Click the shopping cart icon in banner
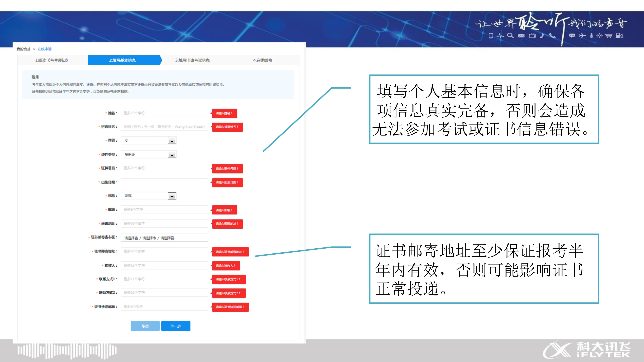 coord(608,36)
